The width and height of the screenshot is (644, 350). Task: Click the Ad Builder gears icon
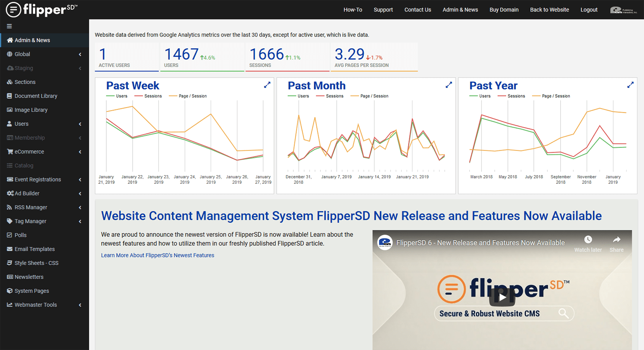coord(10,193)
